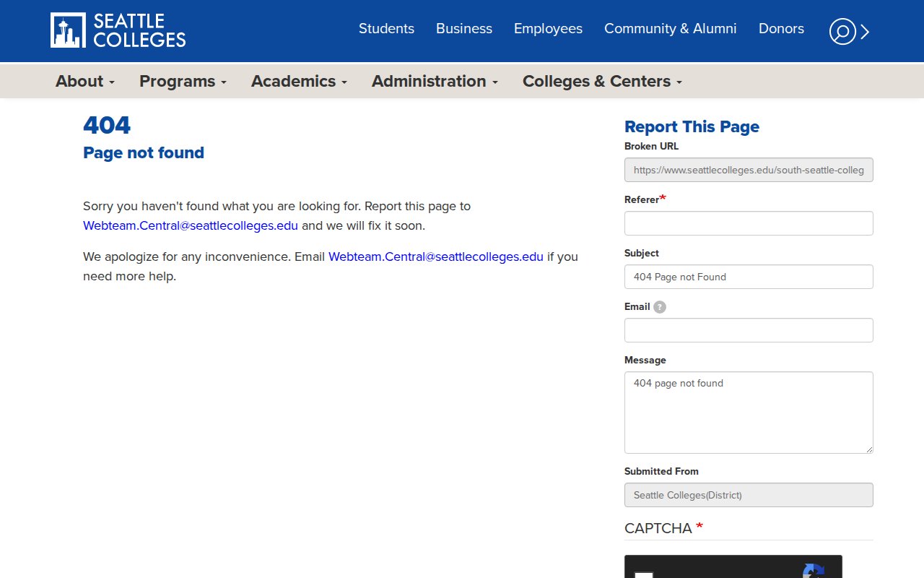Click into the Subject text field

point(749,277)
